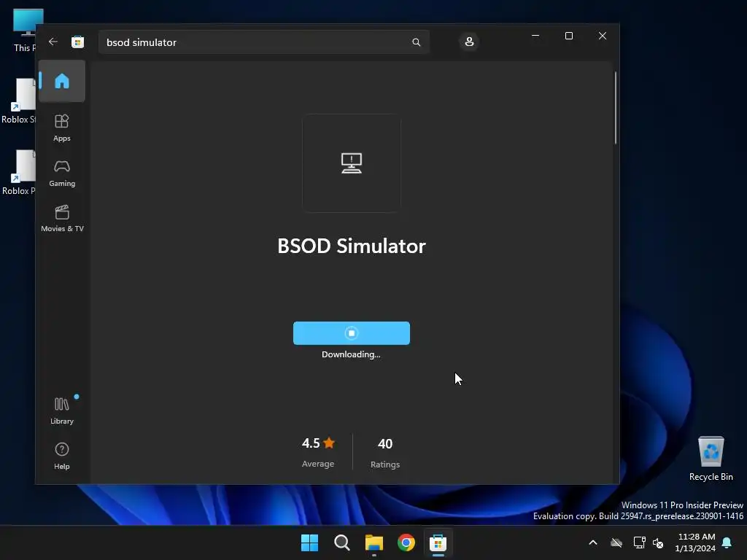Screen dimensions: 747x560
Task: Click the OneDrive tray icon
Action: [616, 542]
